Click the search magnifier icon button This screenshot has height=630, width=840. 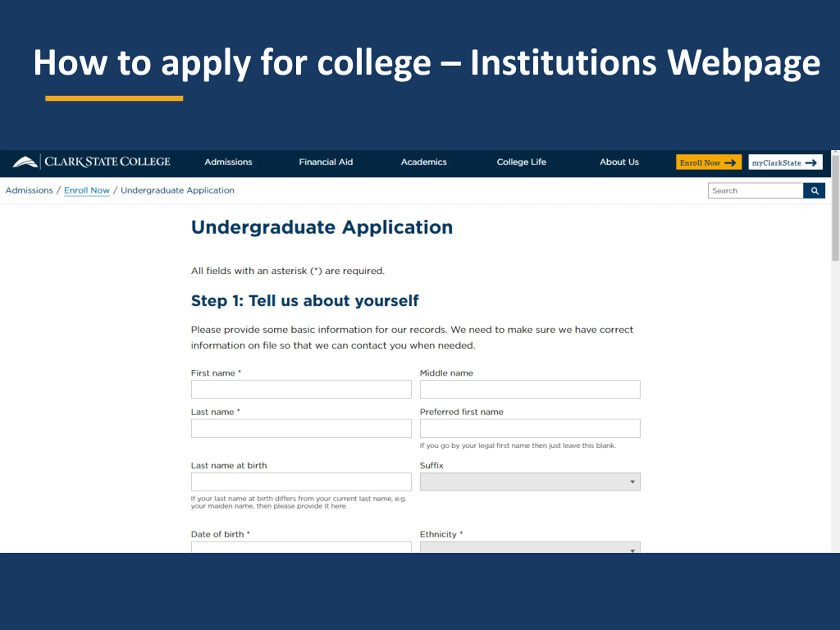click(x=814, y=191)
